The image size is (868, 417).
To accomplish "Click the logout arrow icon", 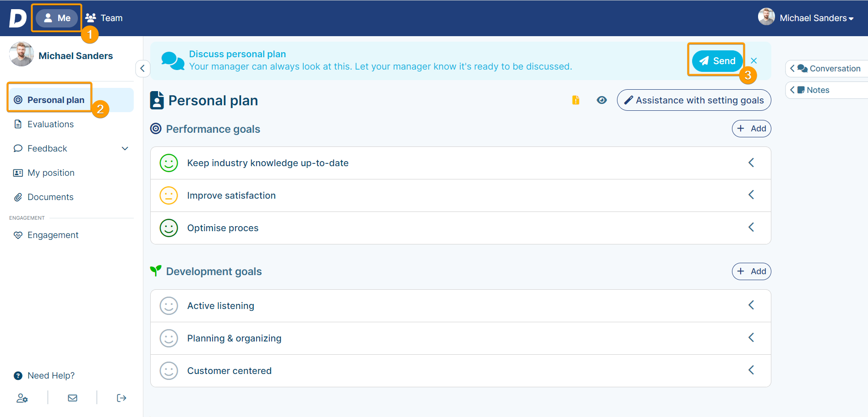I will (121, 398).
